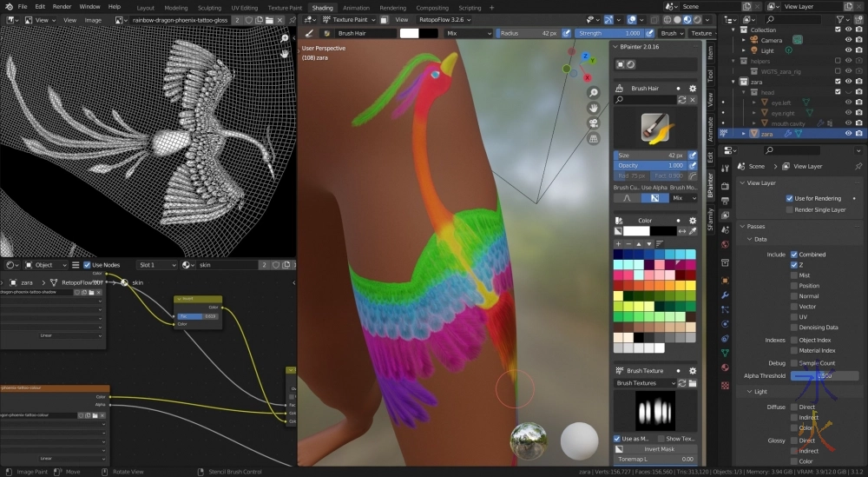Screen dimensions: 868x477
Task: Toggle the Use Nodes checkbox
Action: (x=87, y=265)
